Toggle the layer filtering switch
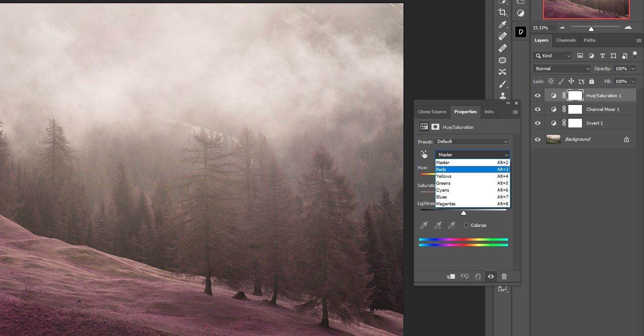 [x=635, y=55]
